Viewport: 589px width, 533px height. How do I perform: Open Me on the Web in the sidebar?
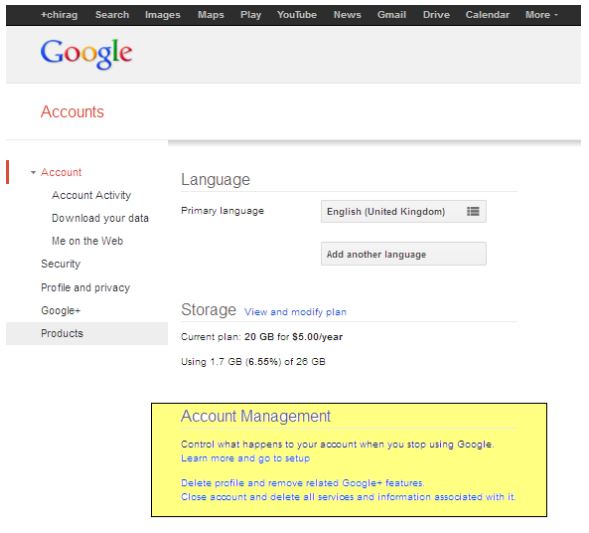tap(87, 241)
